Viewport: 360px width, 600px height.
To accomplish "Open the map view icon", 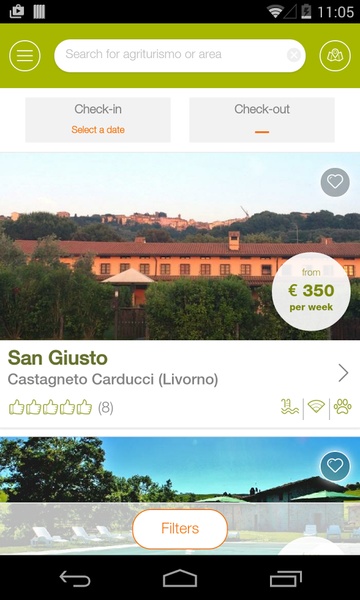I will pos(335,55).
